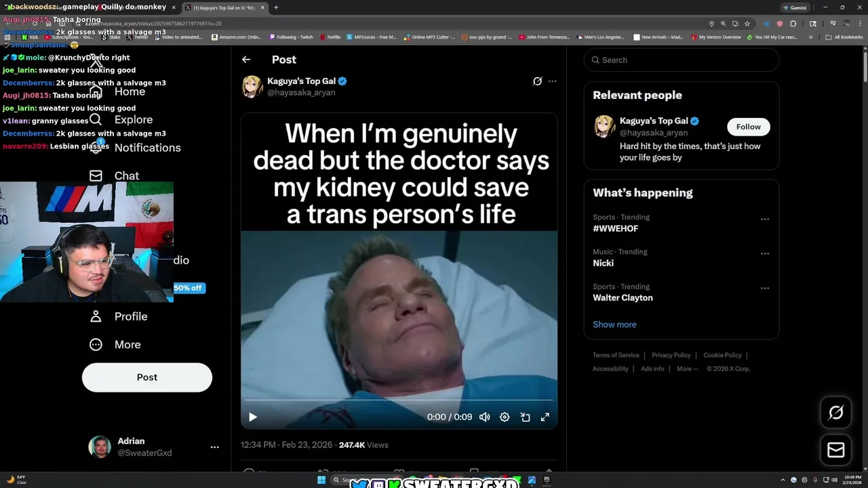Click the Profile person icon
The image size is (868, 488).
96,317
